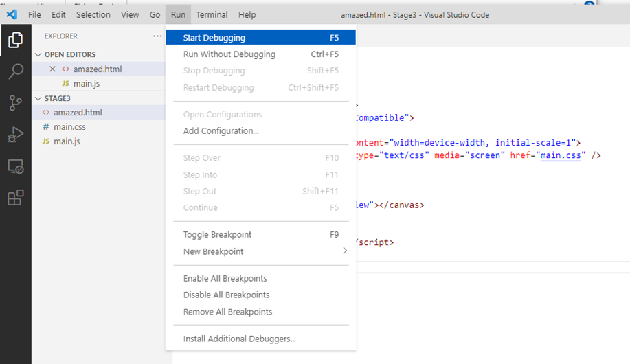Choose Install Additional Debuggers...
The image size is (630, 364).
[261, 339]
